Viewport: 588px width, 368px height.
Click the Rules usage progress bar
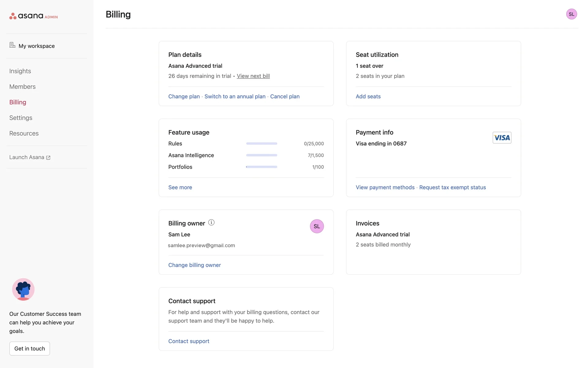[x=262, y=144]
